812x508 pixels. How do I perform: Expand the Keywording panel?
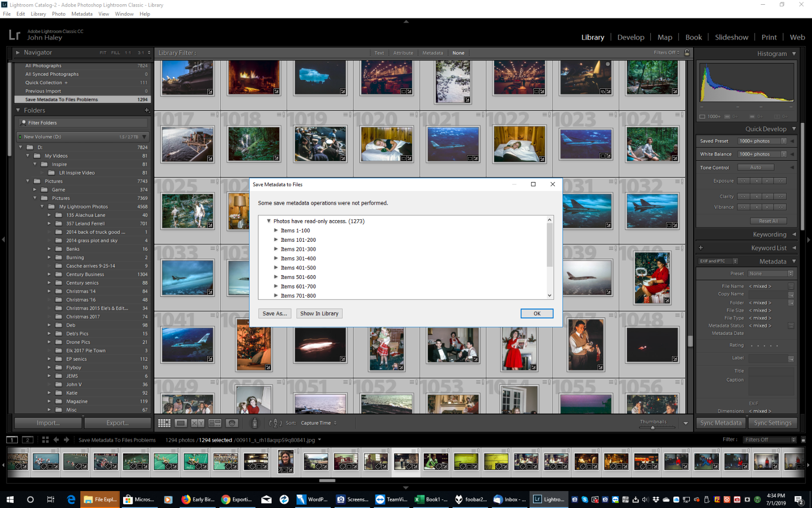(x=794, y=234)
